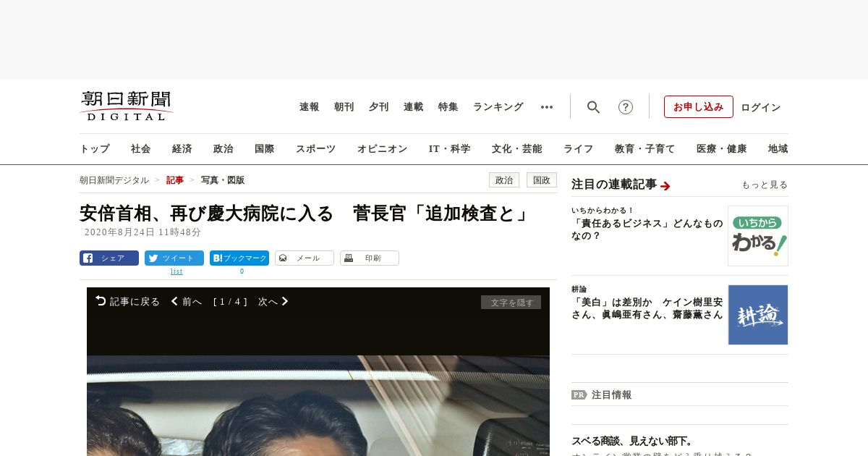Open 「美白」は差別か article link
This screenshot has height=456, width=868.
(647, 308)
